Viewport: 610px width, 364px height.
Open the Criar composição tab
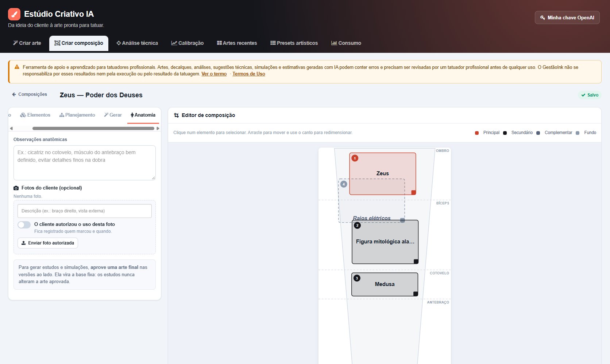point(79,43)
